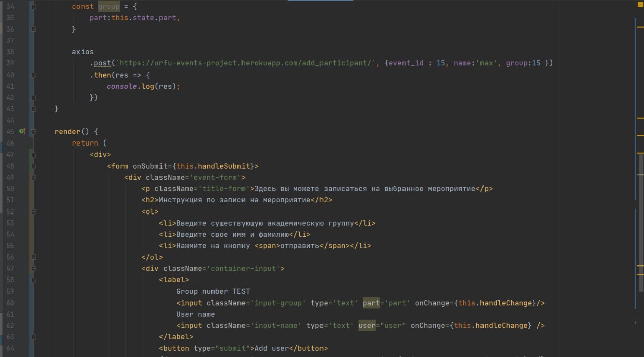Click 'console.log(res);' on line 41

pyautogui.click(x=143, y=86)
